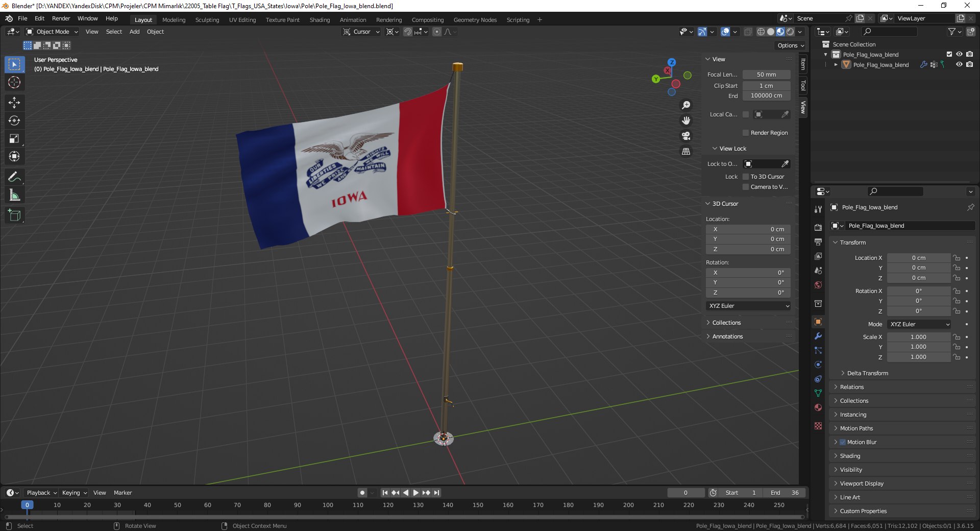The height and width of the screenshot is (531, 980).
Task: Click the timeline frame 0 playhead
Action: click(x=27, y=505)
